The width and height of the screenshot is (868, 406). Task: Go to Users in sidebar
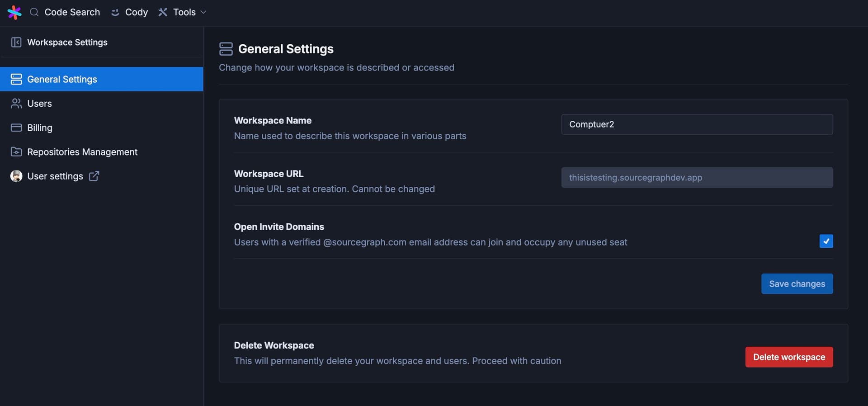[102, 104]
